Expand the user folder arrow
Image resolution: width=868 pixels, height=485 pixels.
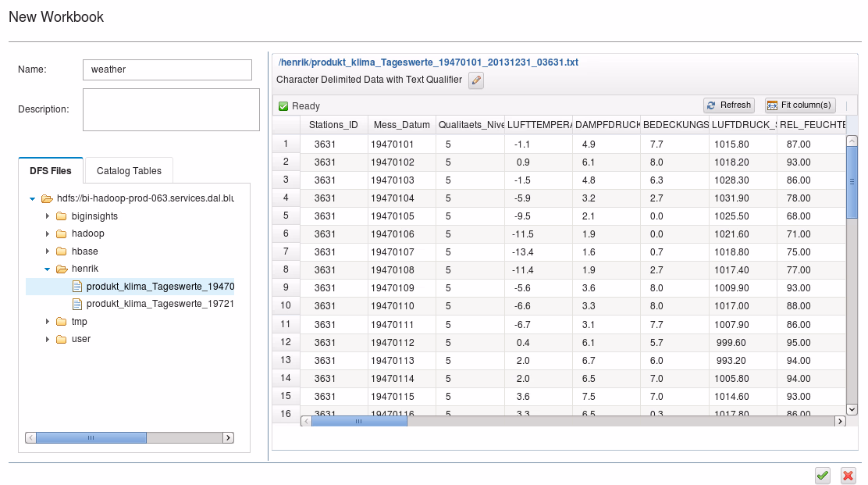pos(48,339)
